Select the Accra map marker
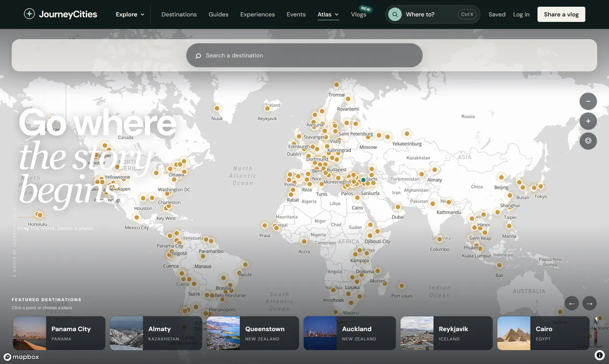 tap(304, 241)
